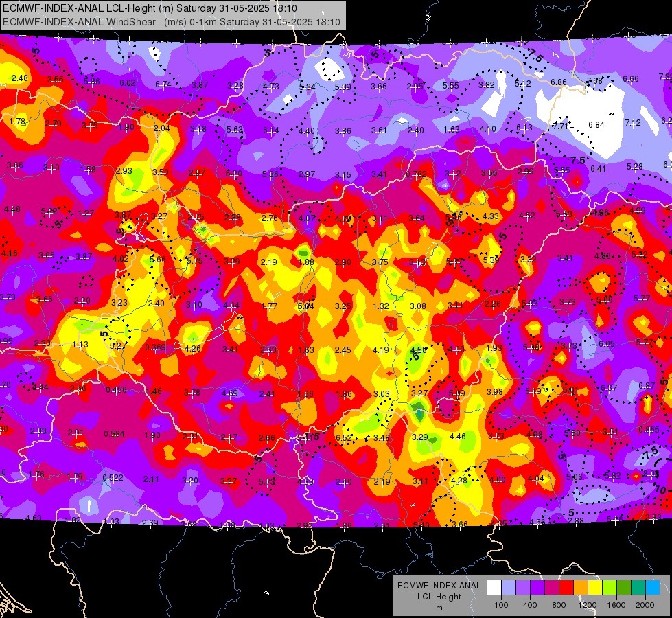Click the 0.369 wind shear value
The image size is (672, 618).
[x=156, y=347]
